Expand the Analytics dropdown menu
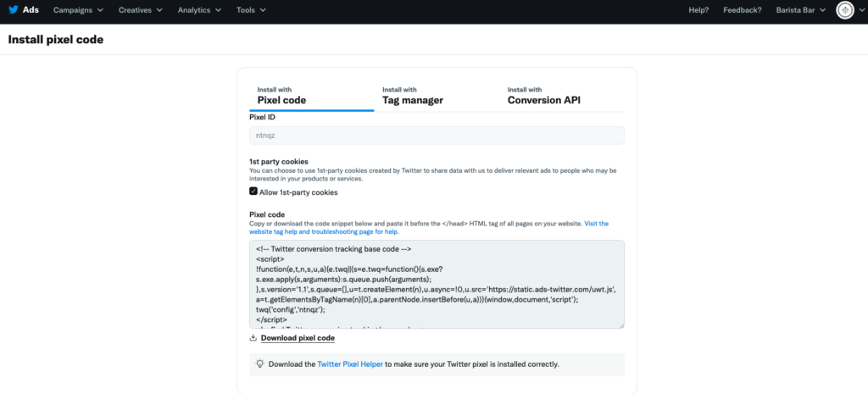 click(x=200, y=10)
